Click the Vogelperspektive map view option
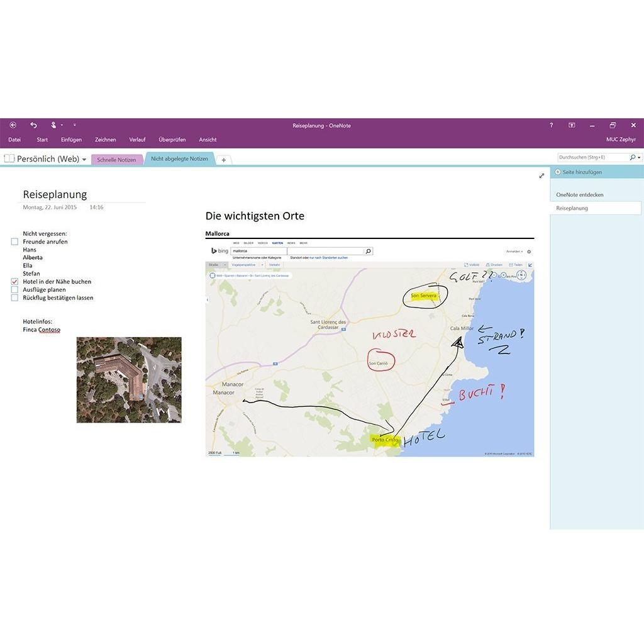644x644 pixels. 243,265
